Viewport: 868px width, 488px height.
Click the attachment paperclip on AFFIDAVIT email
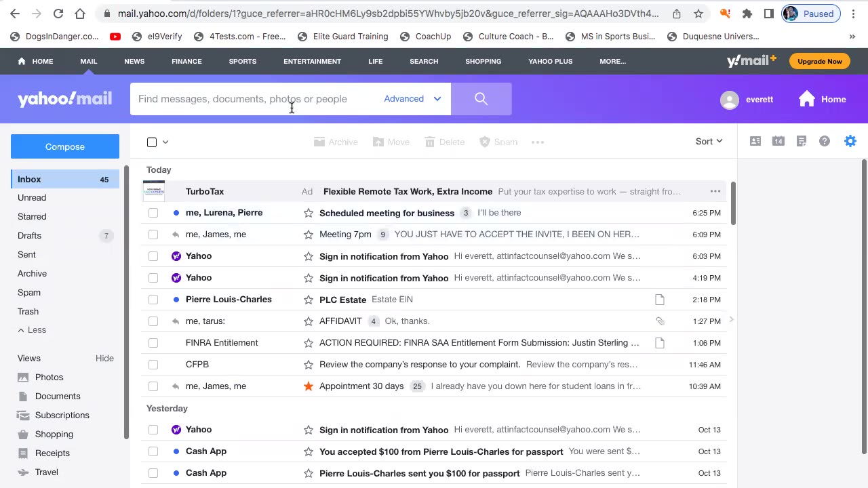[x=660, y=321]
